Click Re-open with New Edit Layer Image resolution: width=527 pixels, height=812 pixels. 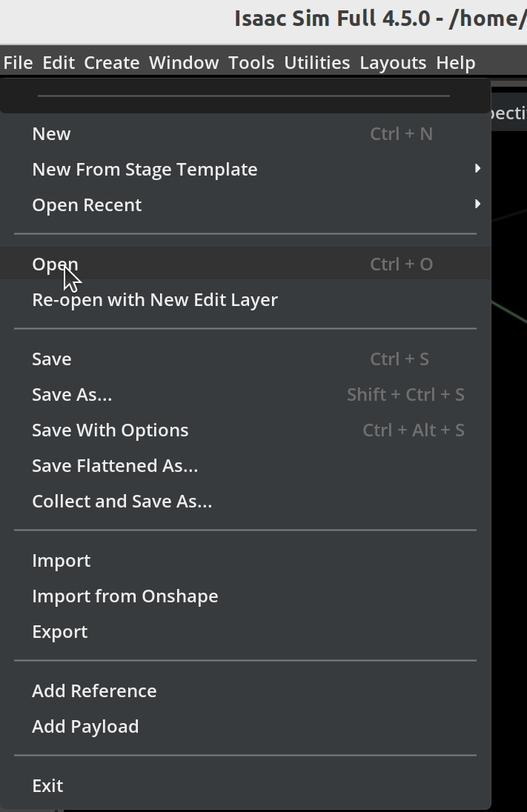(x=155, y=300)
